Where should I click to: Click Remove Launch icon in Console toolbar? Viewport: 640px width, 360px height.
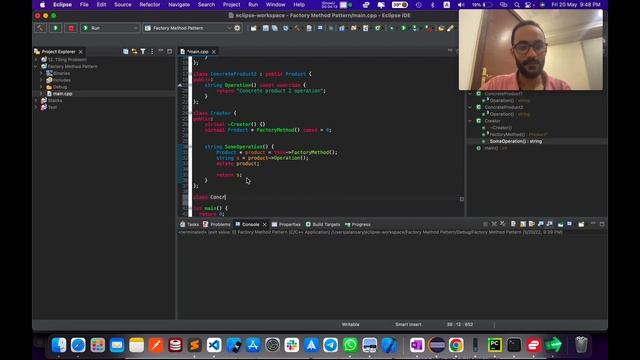[x=494, y=224]
